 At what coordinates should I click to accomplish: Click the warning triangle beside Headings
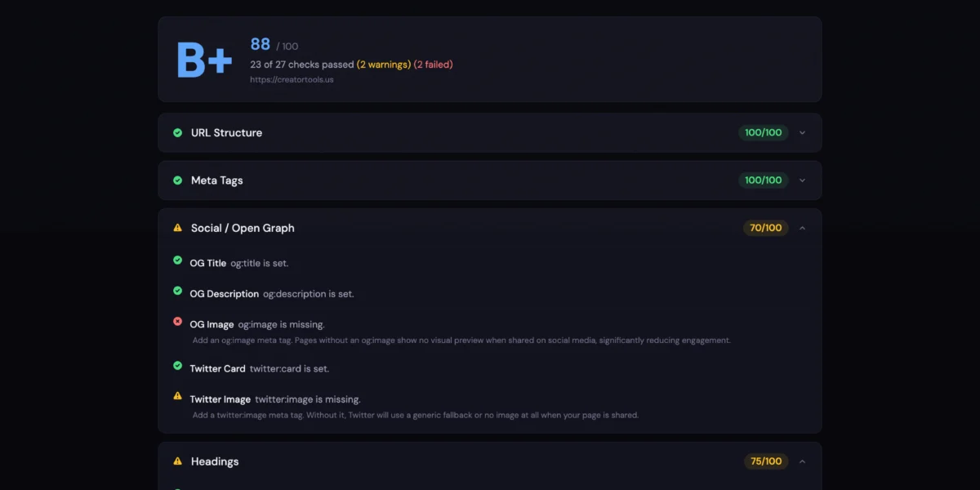click(x=177, y=461)
